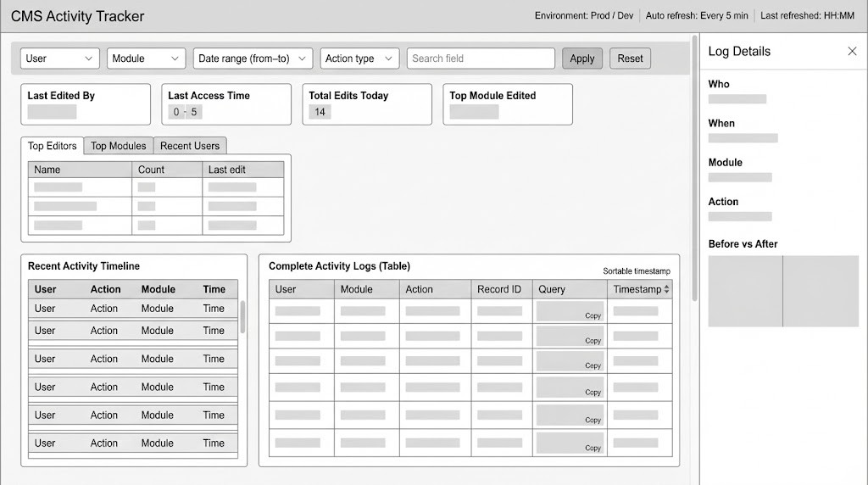Open the Last Access Time card
Viewport: 868px width, 485px height.
pyautogui.click(x=226, y=104)
